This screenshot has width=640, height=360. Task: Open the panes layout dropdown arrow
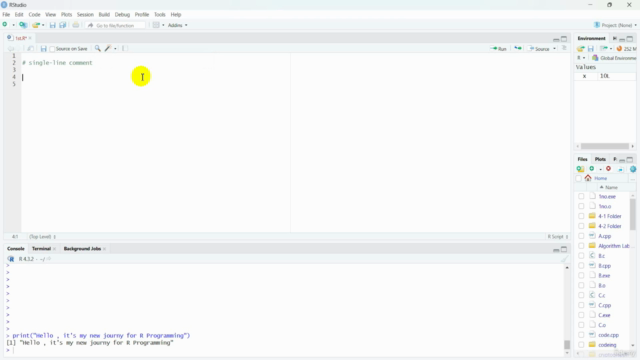[163, 25]
